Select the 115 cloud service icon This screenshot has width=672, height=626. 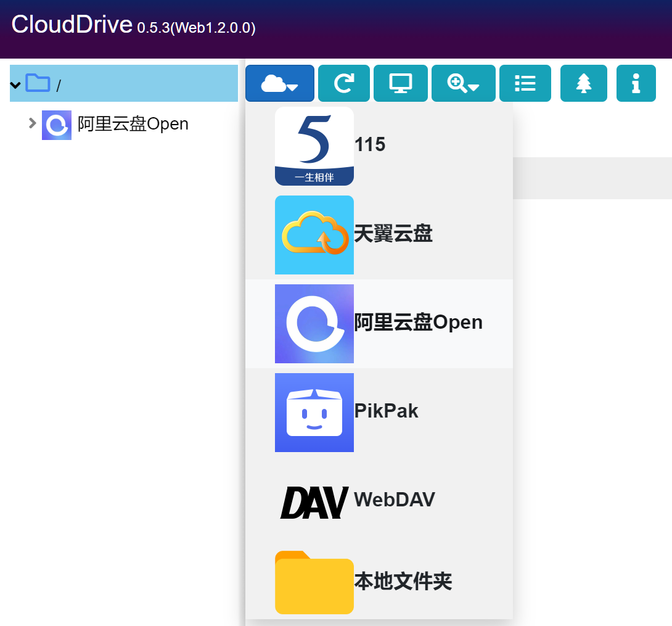click(x=314, y=146)
